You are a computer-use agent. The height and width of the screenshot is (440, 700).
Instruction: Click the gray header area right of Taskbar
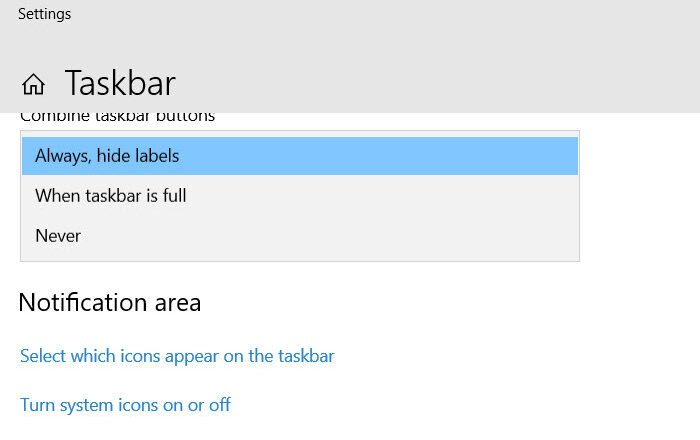coord(450,83)
